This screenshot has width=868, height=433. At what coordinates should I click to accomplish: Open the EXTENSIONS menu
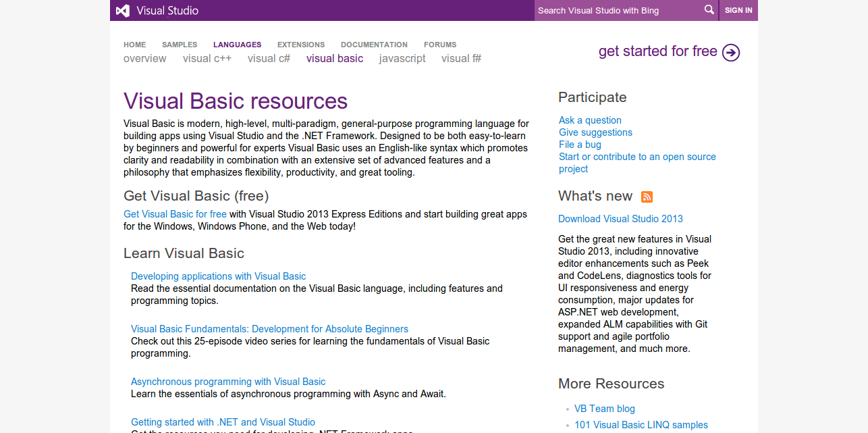[x=301, y=45]
